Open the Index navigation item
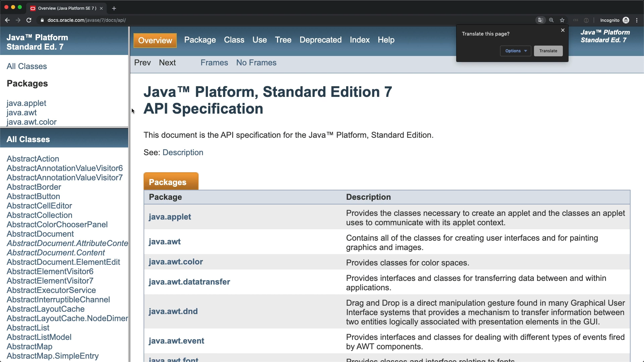 pyautogui.click(x=360, y=40)
